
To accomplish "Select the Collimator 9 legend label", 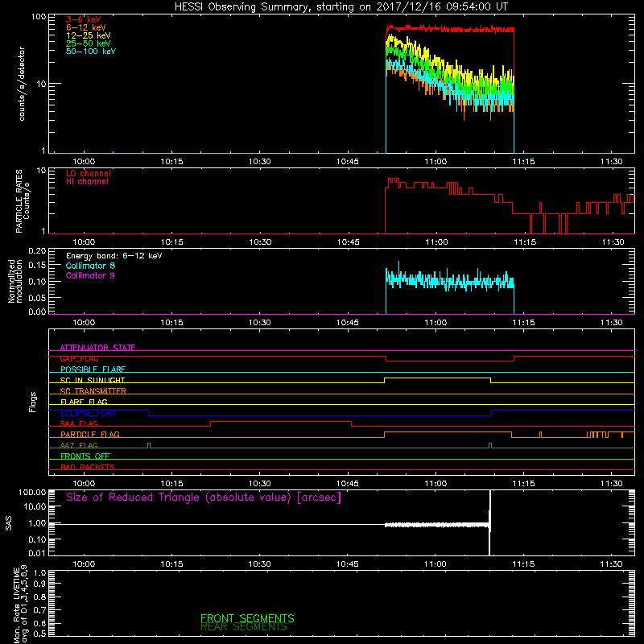I will tap(90, 275).
